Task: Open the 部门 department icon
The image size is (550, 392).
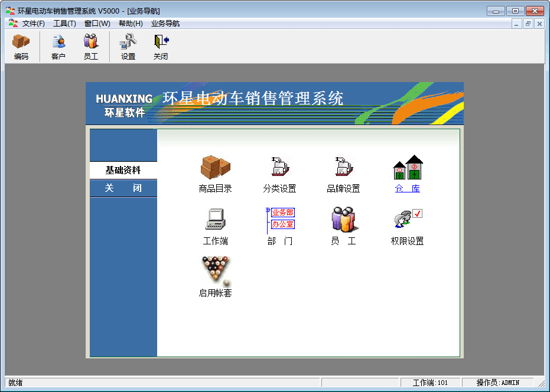Action: pos(279,220)
